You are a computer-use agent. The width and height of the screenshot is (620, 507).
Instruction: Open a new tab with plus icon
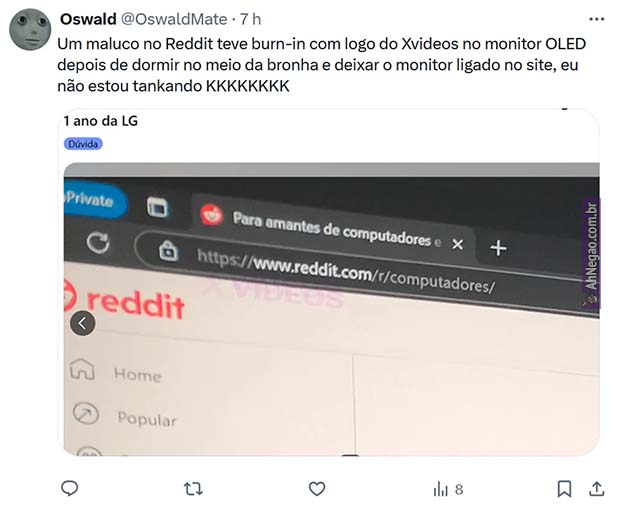click(498, 248)
